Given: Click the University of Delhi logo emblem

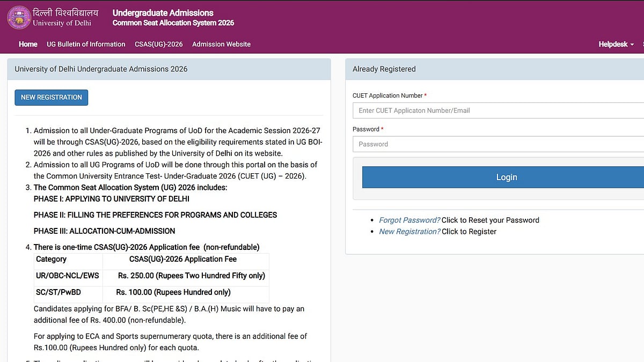Looking at the screenshot, I should pos(18,18).
